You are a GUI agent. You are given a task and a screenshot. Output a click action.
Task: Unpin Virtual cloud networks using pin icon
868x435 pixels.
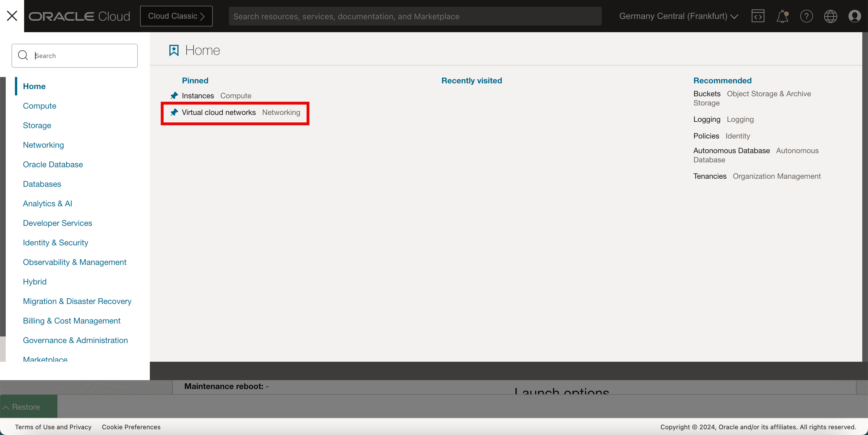pyautogui.click(x=174, y=112)
